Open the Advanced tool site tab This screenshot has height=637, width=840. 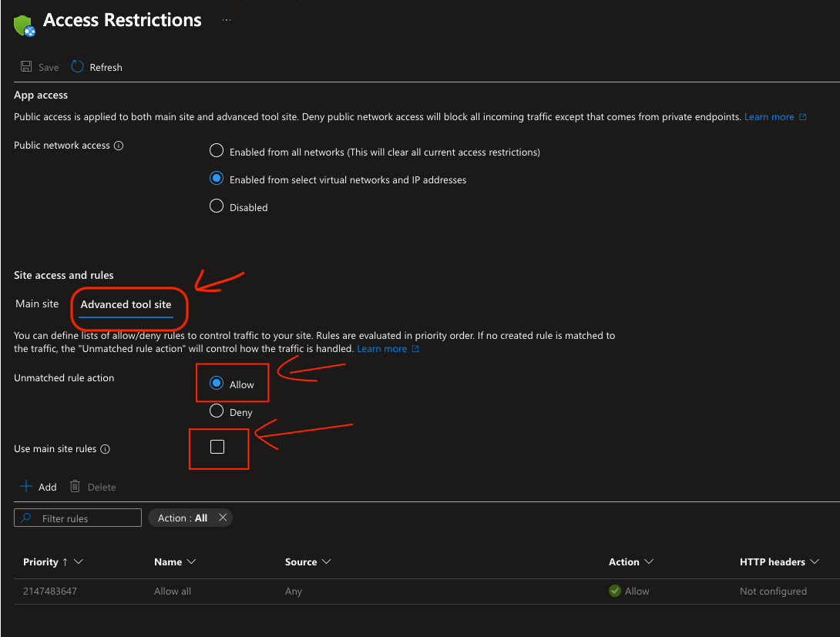tap(126, 305)
